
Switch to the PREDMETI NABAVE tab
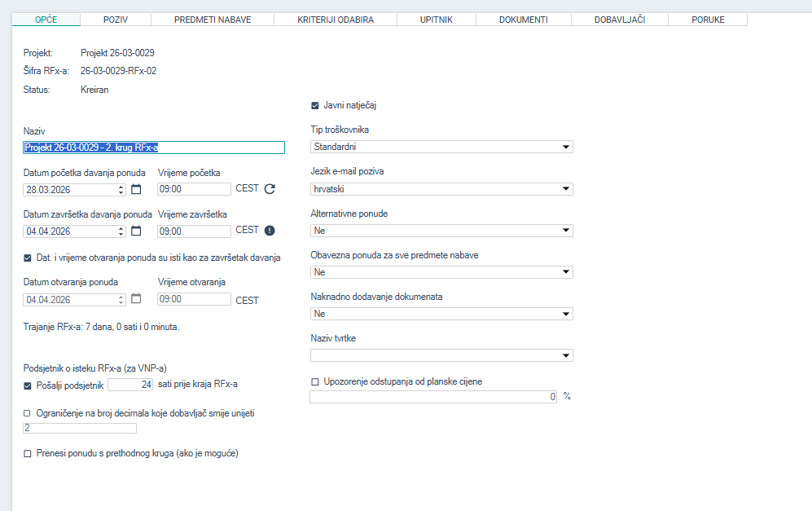click(x=213, y=20)
